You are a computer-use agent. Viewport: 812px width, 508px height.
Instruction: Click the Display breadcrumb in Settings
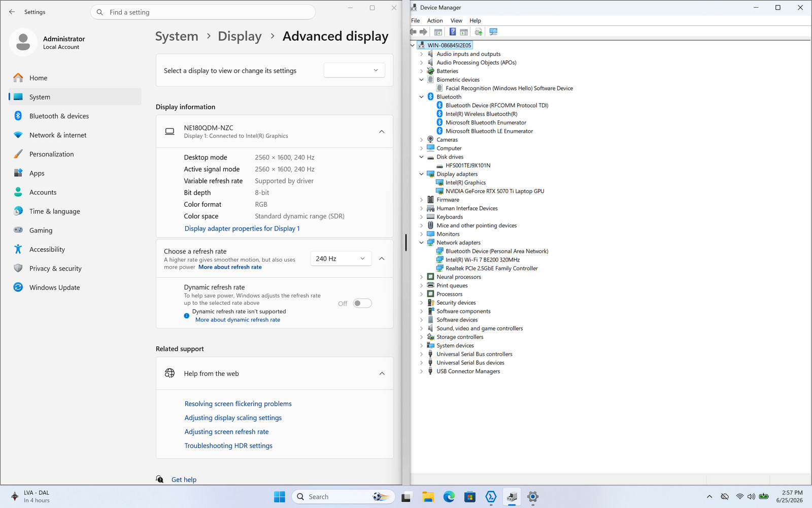(x=240, y=36)
